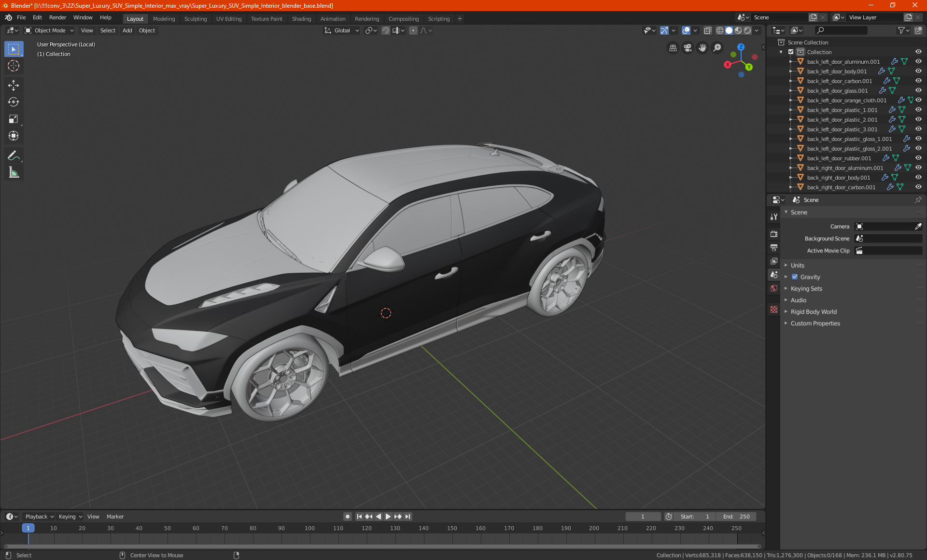Expand the Units panel
The height and width of the screenshot is (560, 927).
[797, 266]
